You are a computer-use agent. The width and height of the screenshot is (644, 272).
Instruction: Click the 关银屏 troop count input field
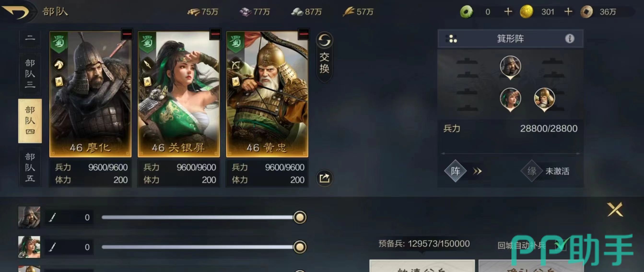point(69,247)
